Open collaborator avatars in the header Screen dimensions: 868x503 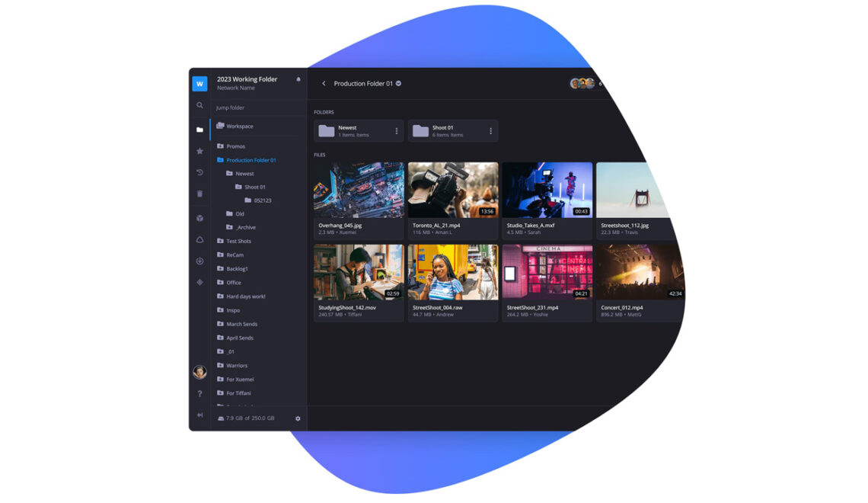pos(582,84)
